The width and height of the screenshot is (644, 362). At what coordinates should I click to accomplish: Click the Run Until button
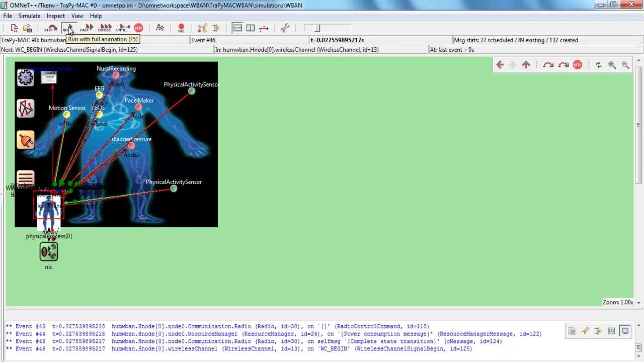122,28
